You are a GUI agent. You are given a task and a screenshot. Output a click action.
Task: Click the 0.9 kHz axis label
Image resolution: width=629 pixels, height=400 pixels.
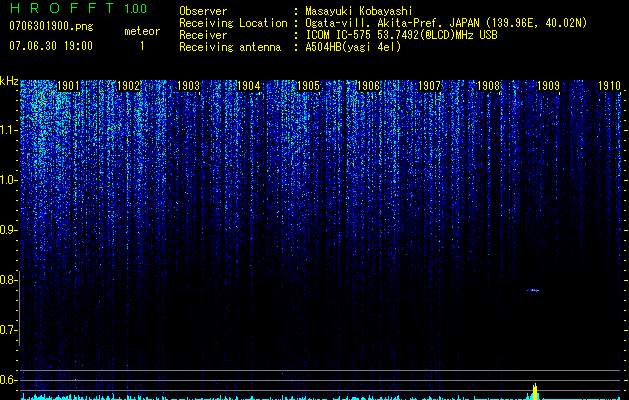[x=7, y=230]
